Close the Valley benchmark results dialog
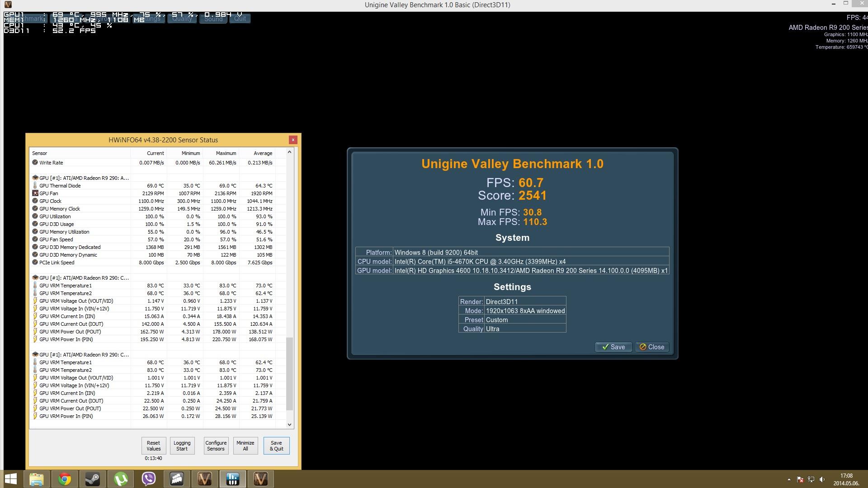 (x=652, y=347)
